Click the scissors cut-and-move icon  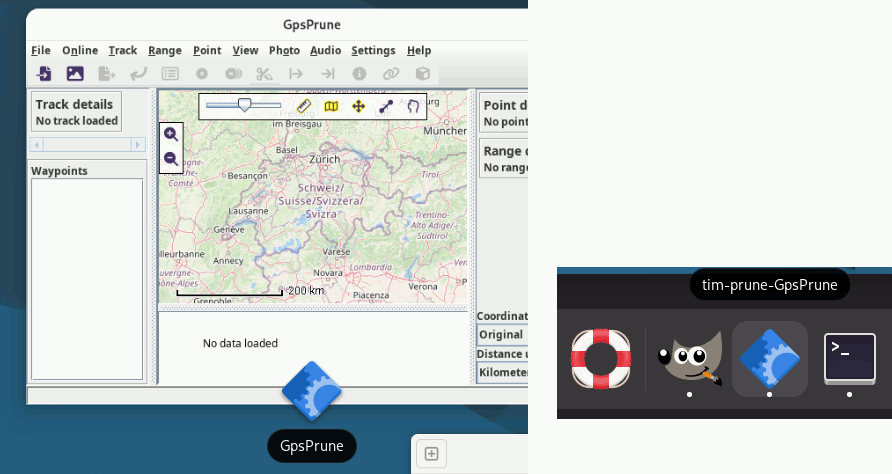(264, 73)
